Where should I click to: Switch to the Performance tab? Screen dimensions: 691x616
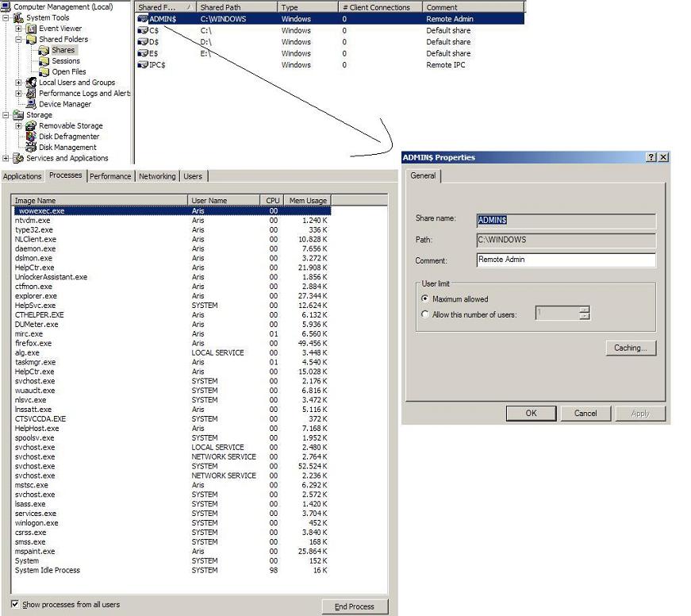[110, 176]
